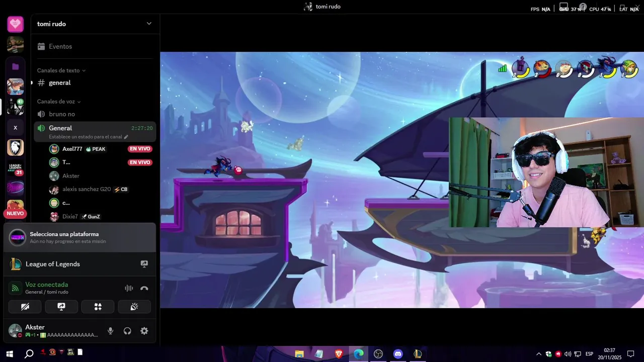Click the green voice signal icon
This screenshot has height=362, width=644.
(x=15, y=288)
